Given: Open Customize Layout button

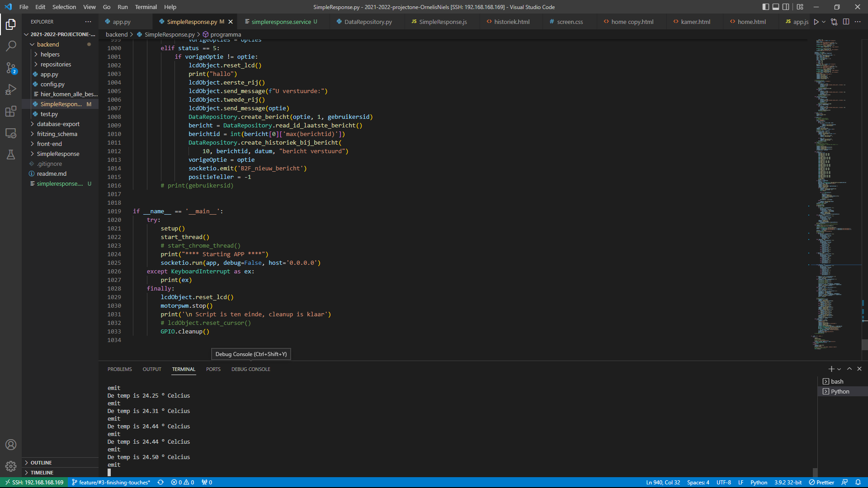Looking at the screenshot, I should coord(800,7).
